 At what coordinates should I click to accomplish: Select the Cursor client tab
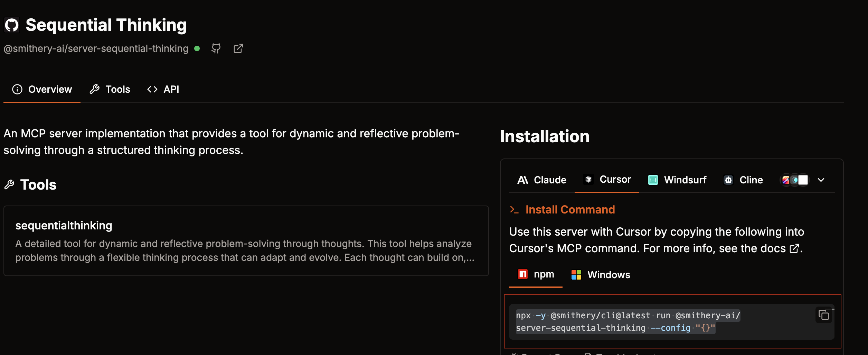point(607,180)
